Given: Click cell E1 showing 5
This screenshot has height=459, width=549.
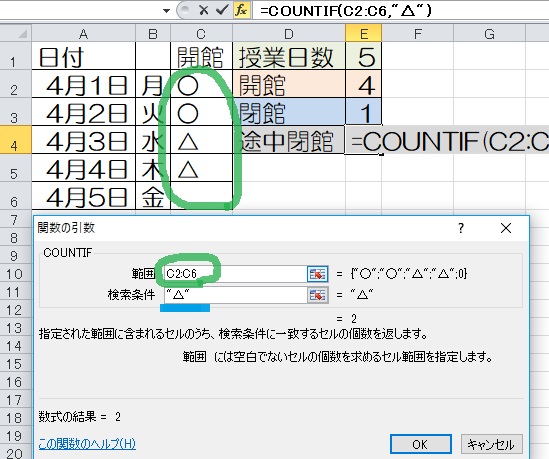Looking at the screenshot, I should tap(363, 56).
